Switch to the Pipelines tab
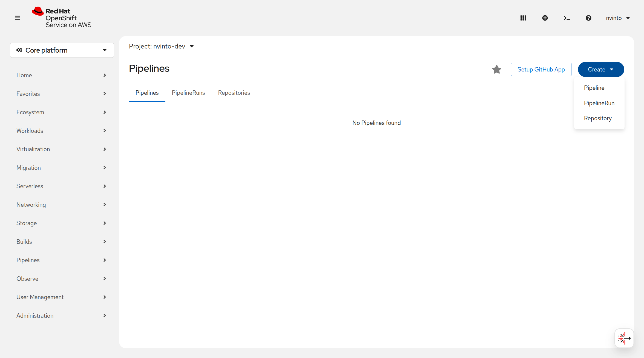This screenshot has width=644, height=358. click(147, 93)
